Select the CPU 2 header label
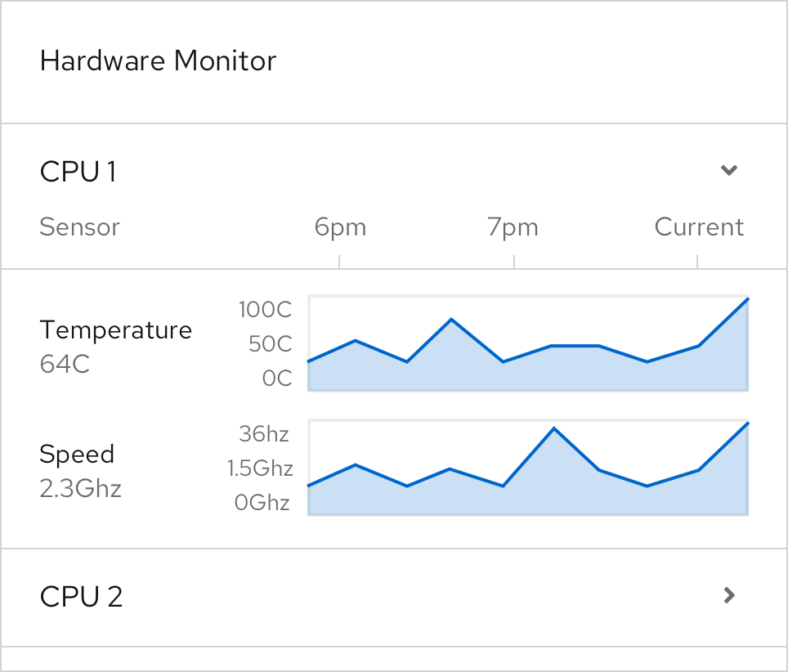This screenshot has height=672, width=788. [x=81, y=596]
